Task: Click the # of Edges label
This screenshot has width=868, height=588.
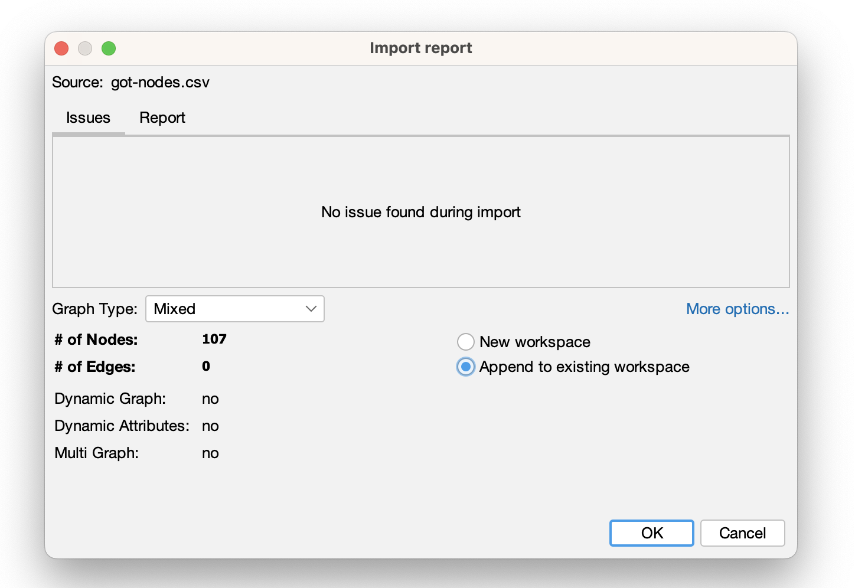Action: [x=95, y=367]
